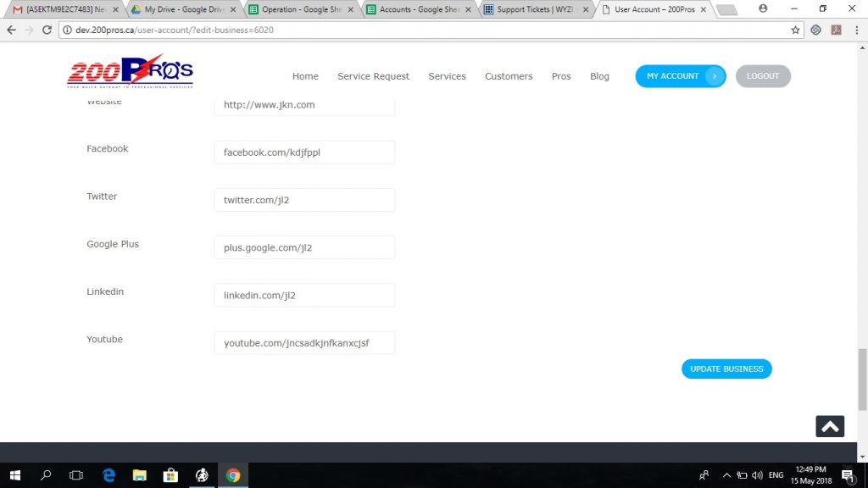Click the clock in the system tray
This screenshot has height=488, width=868.
(810, 475)
